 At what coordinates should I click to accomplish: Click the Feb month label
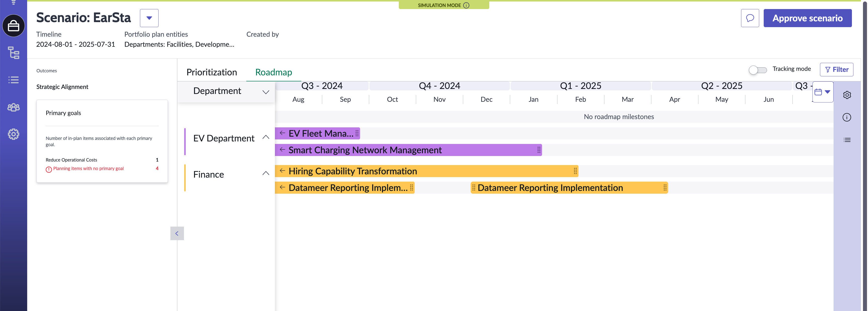tap(580, 99)
